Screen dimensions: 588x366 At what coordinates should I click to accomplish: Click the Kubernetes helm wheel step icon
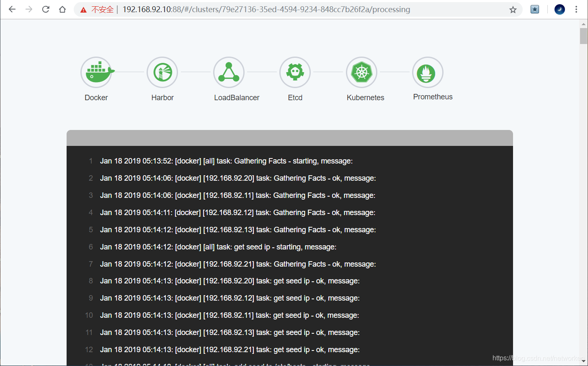361,72
